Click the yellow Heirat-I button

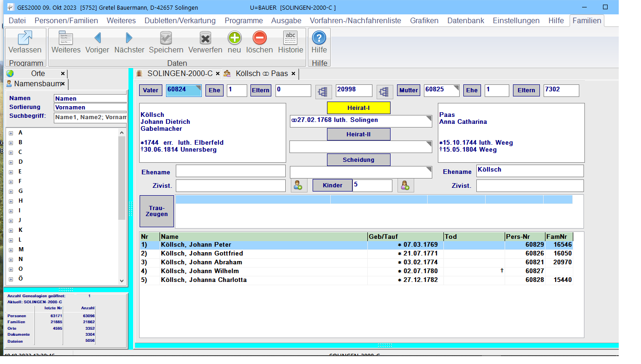(359, 108)
